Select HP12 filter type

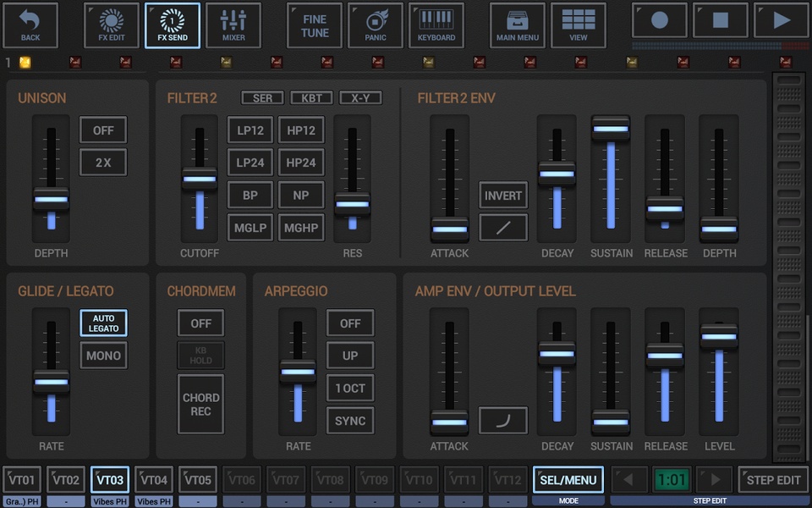click(301, 130)
